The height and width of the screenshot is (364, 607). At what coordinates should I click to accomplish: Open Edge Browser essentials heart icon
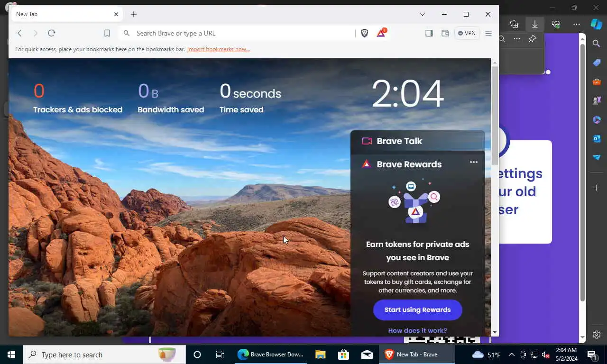(556, 24)
